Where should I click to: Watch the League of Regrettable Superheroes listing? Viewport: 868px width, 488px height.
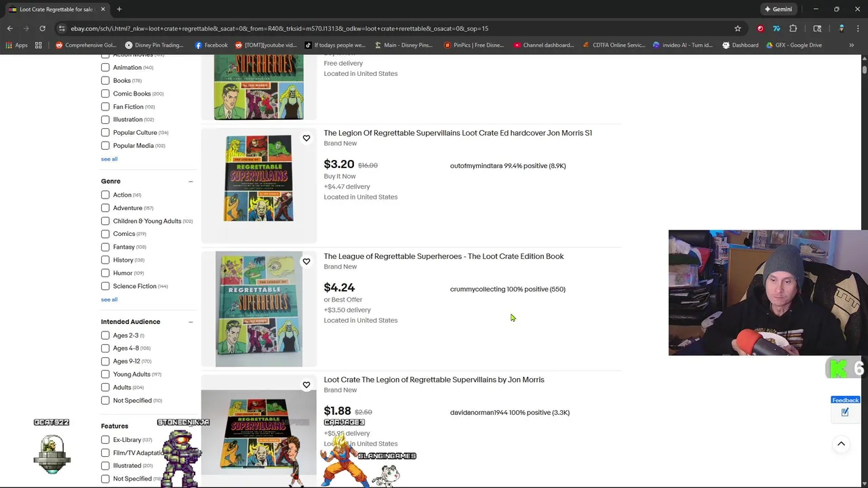tap(306, 262)
